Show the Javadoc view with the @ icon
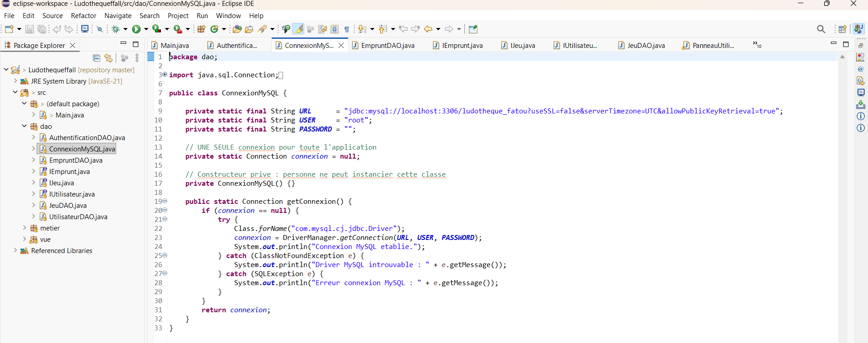Screen dimensions: 868x343 tap(861, 69)
